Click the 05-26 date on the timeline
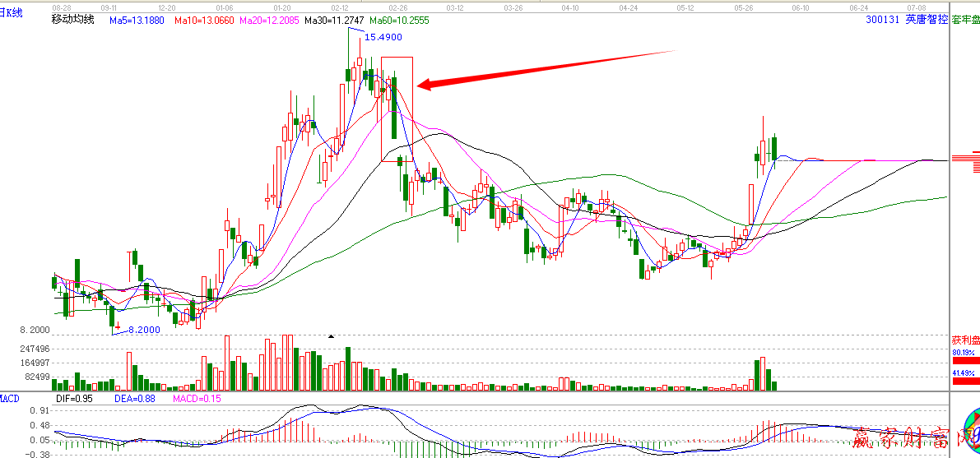This screenshot has width=980, height=458. click(x=745, y=7)
